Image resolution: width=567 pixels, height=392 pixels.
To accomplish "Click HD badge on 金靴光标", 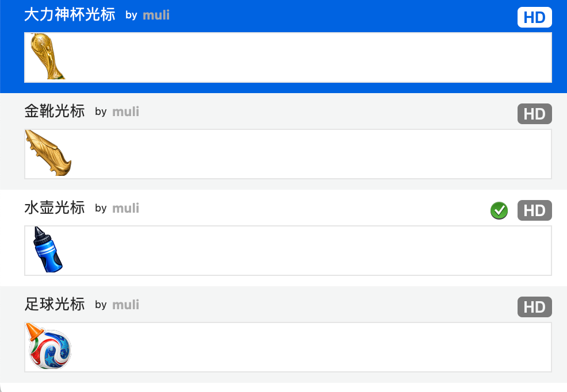I will (x=534, y=114).
